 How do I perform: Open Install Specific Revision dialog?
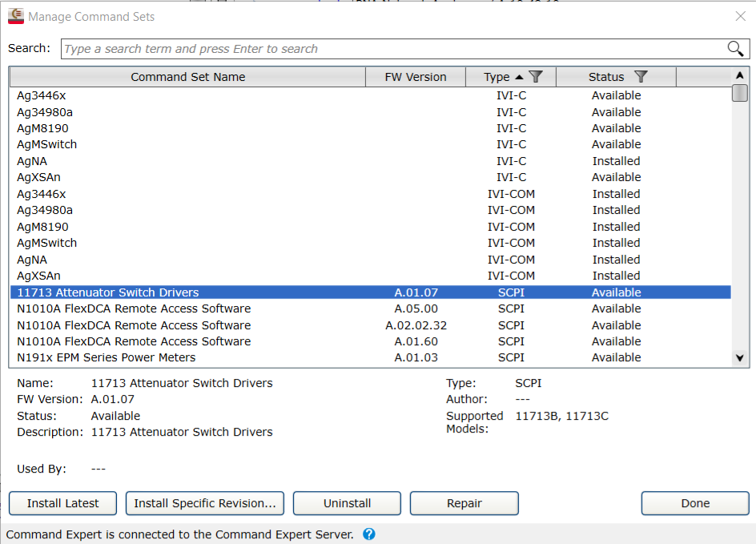(x=205, y=503)
